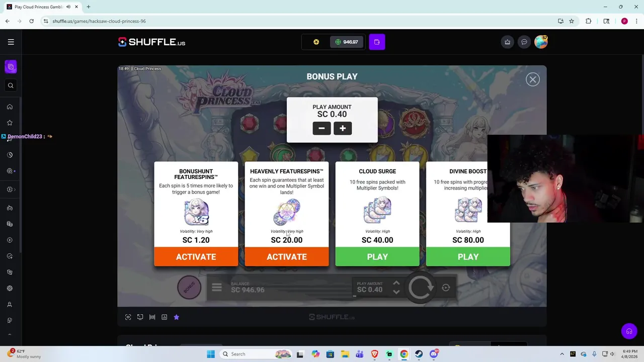This screenshot has height=362, width=644.
Task: Select the Play Cloud Princess browser tab
Action: 42,7
